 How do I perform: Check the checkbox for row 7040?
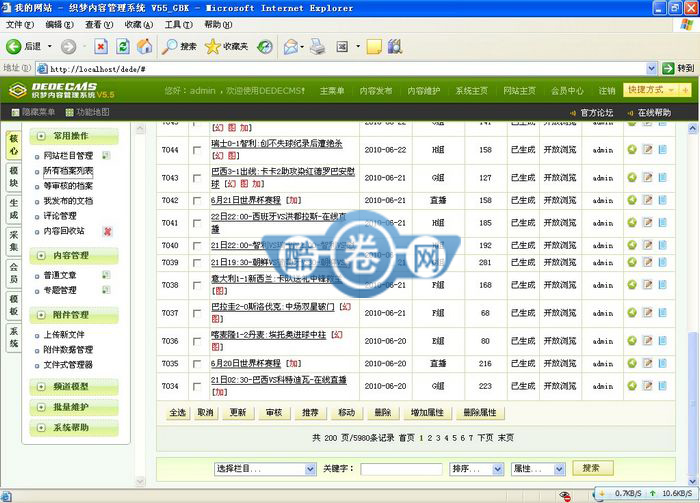click(197, 245)
